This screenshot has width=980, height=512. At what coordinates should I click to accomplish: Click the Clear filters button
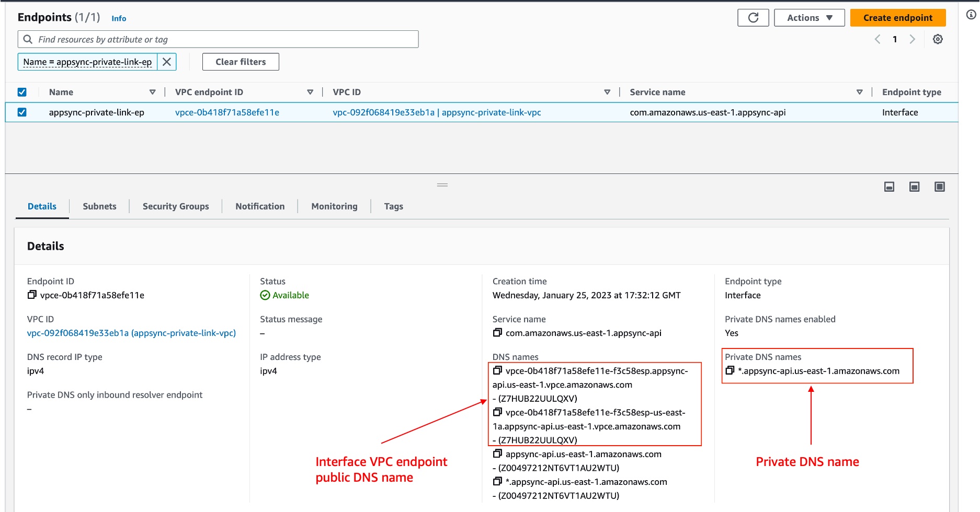point(241,62)
